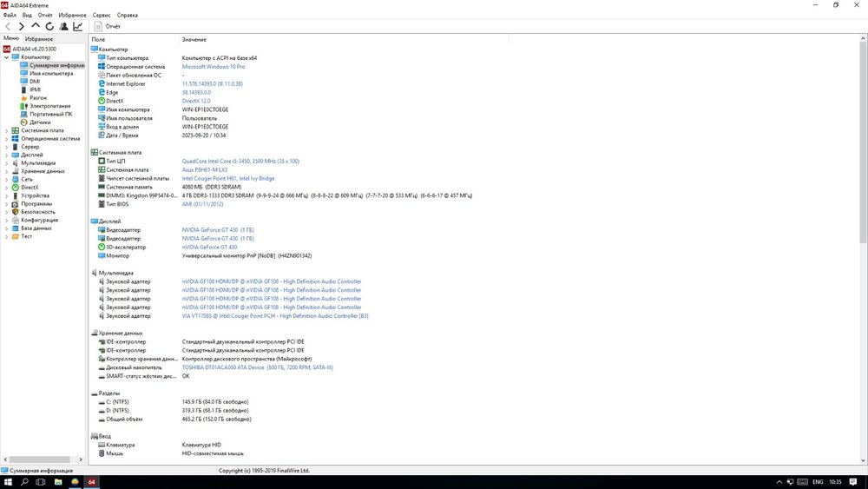
Task: Select Портативный ПК tree item
Action: tap(51, 114)
